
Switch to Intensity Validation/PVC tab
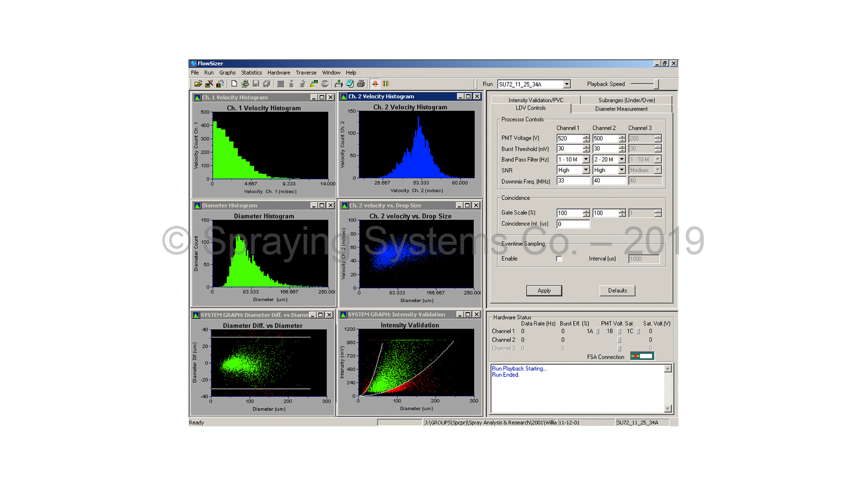point(536,100)
